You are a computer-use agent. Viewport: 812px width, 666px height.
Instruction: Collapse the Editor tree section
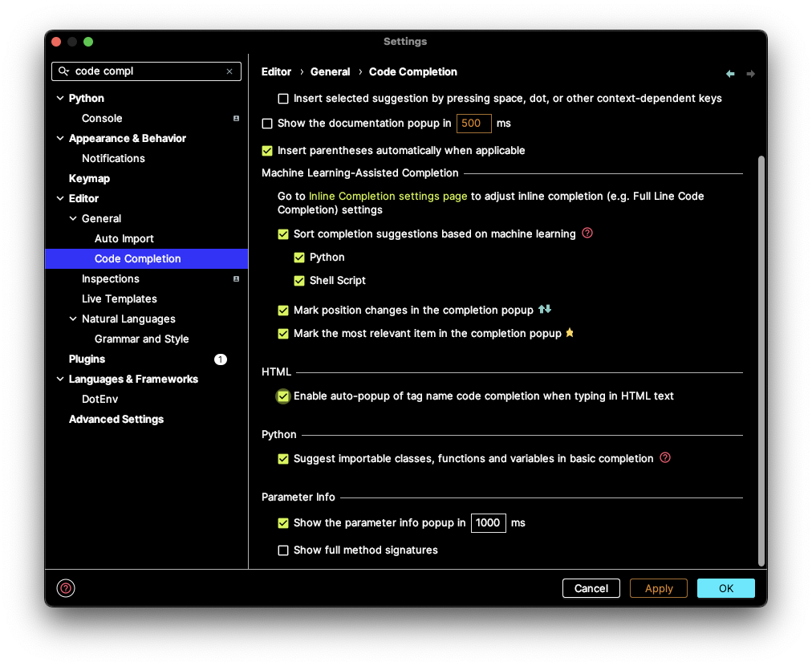(x=60, y=199)
